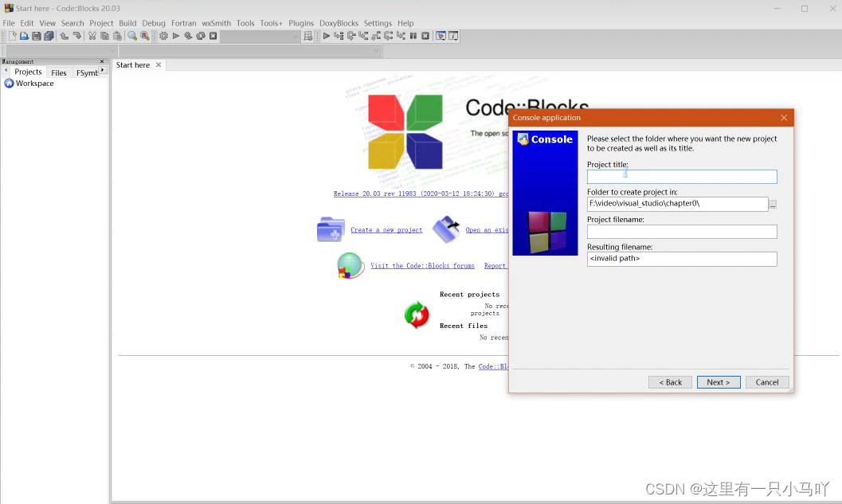Viewport: 842px width, 504px height.
Task: Click the Folder to create project in field
Action: click(x=678, y=204)
